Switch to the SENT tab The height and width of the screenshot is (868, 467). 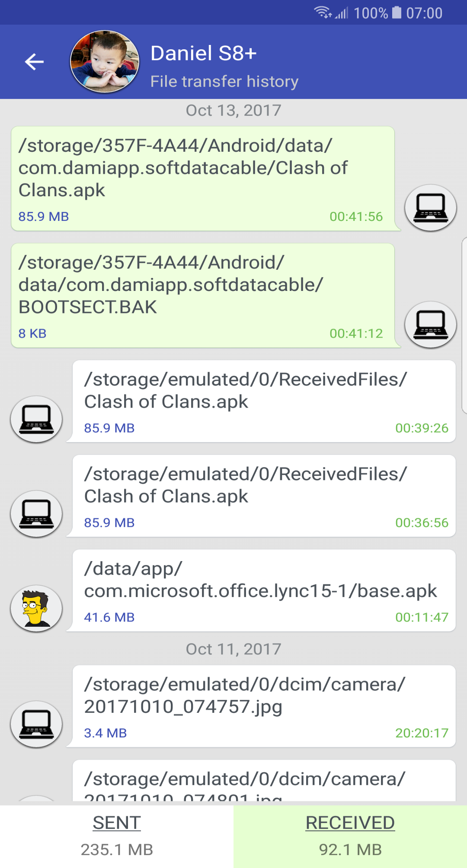pyautogui.click(x=117, y=836)
